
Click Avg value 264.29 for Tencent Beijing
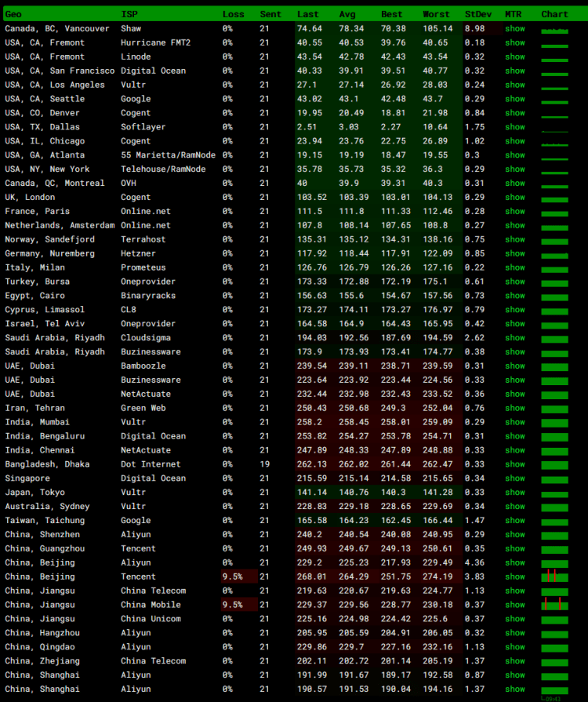(x=354, y=577)
